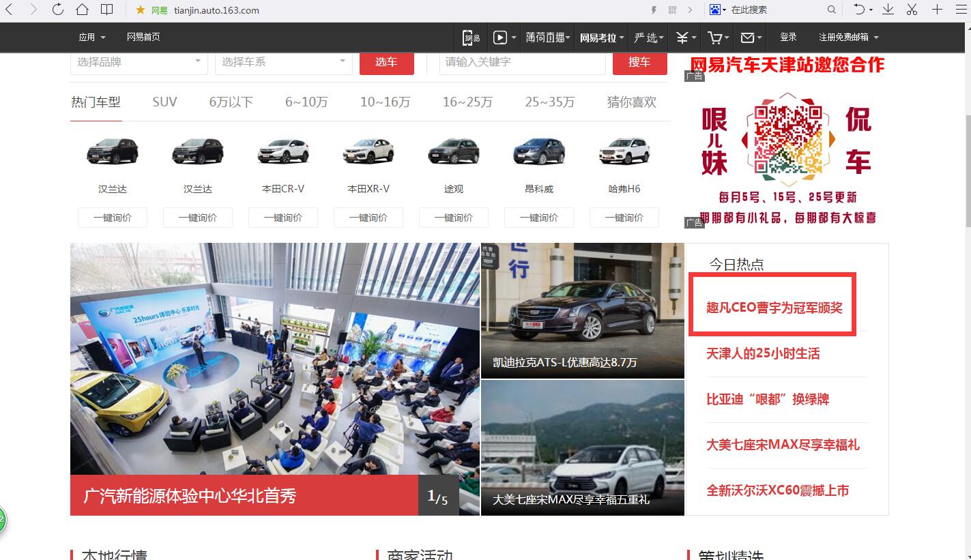Screen dimensions: 971x560
Task: Open headline 天津人的25小时生活
Action: 763,353
